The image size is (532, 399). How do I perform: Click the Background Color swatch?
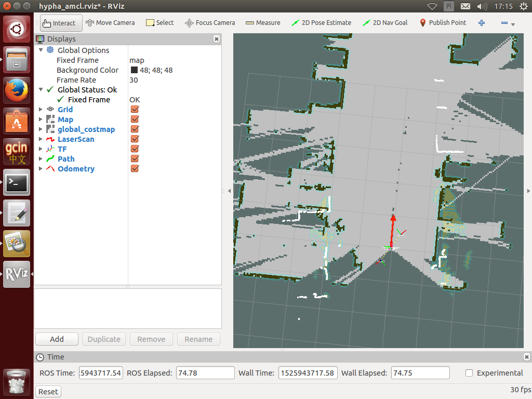pos(134,70)
